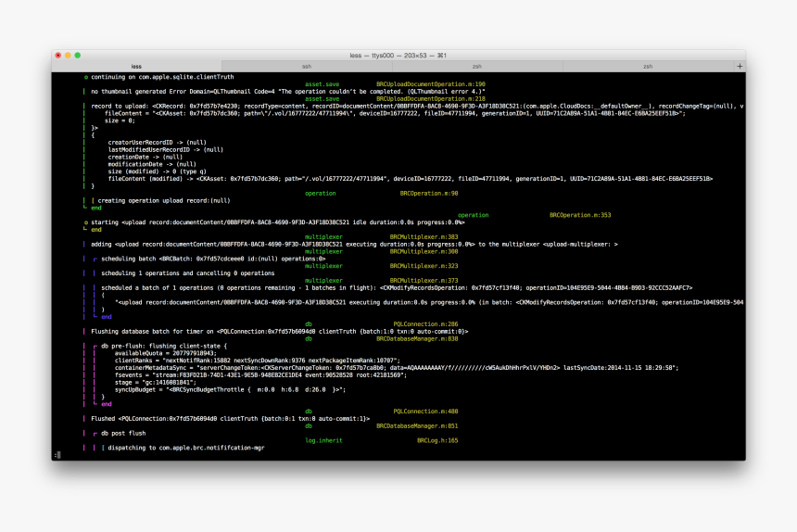The image size is (797, 532).
Task: Click 'BRCMultiplexer.m:323' source reference
Action: click(x=424, y=266)
